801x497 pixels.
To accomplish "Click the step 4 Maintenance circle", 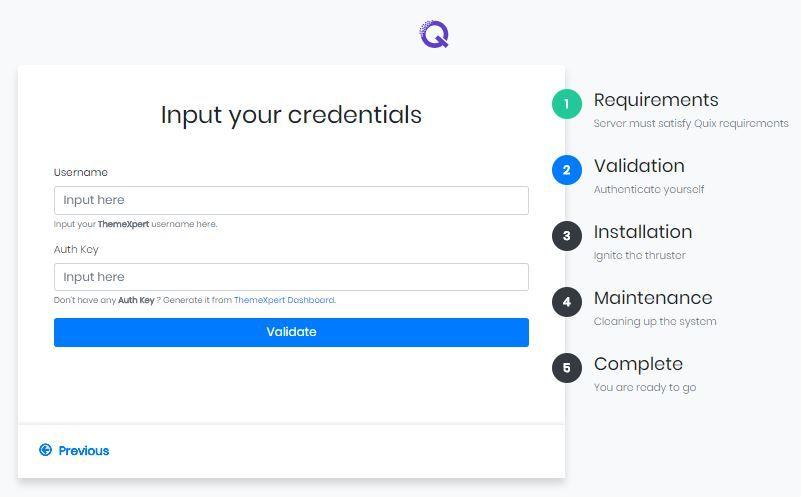I will [566, 302].
